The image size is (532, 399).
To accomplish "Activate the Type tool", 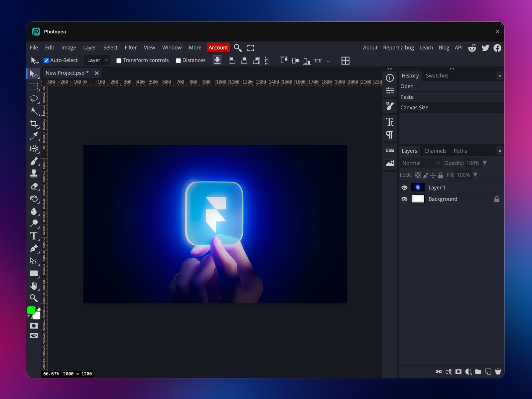I will (34, 236).
